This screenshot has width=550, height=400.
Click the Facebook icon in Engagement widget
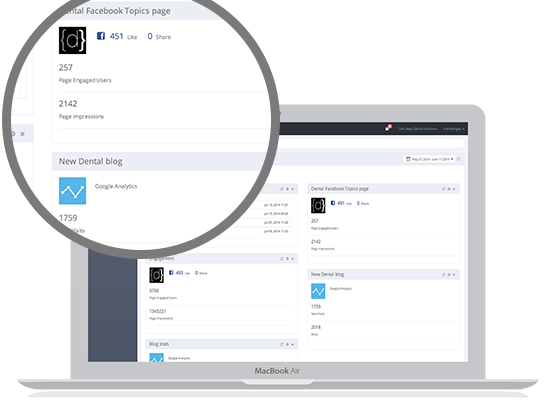[171, 273]
